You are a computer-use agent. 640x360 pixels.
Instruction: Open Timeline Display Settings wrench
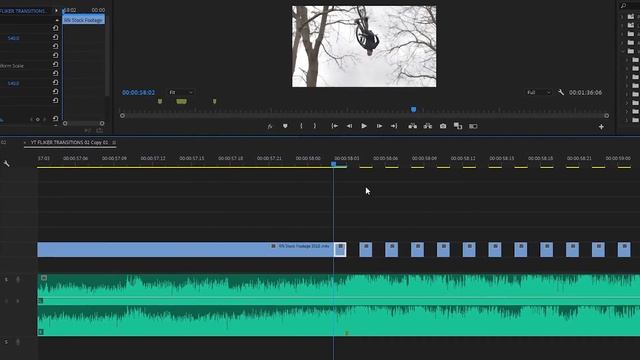(x=7, y=164)
